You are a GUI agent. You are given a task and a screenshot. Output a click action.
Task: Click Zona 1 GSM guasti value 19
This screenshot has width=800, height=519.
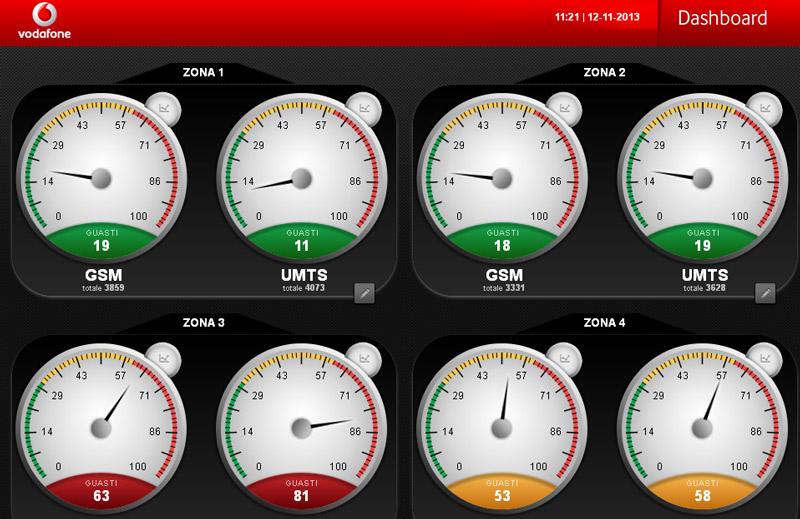click(102, 246)
